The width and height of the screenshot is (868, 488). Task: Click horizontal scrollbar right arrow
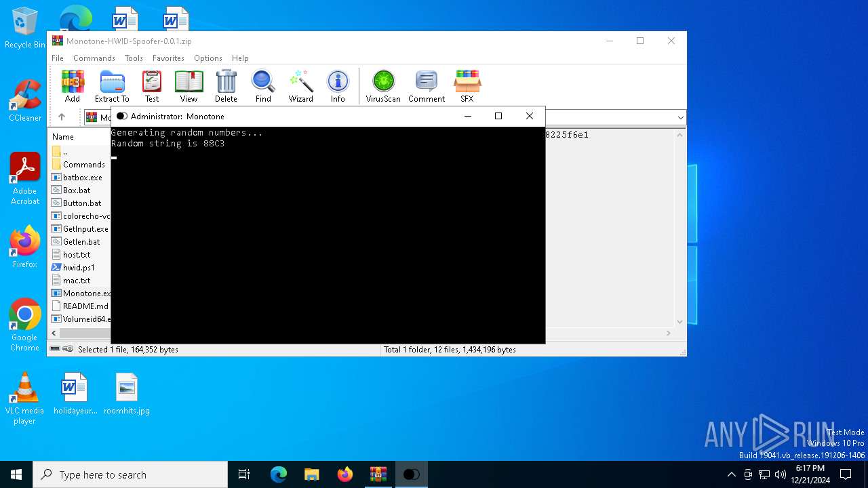[668, 333]
